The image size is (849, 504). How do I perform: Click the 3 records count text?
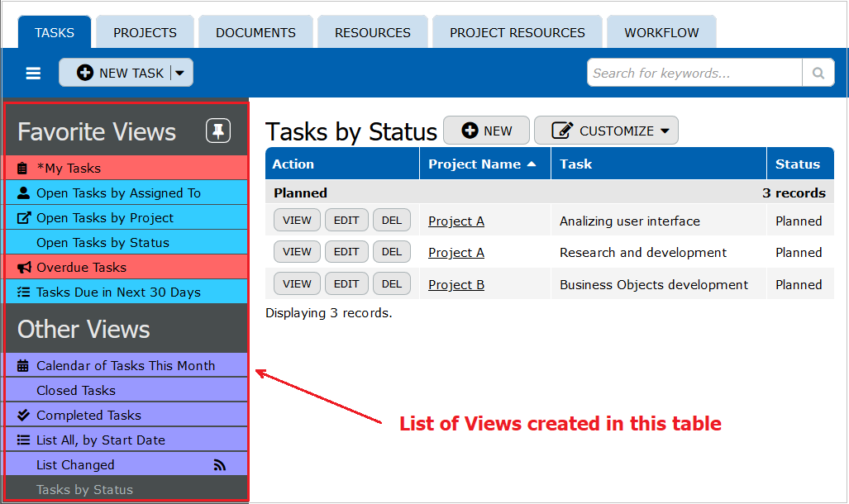pos(794,193)
